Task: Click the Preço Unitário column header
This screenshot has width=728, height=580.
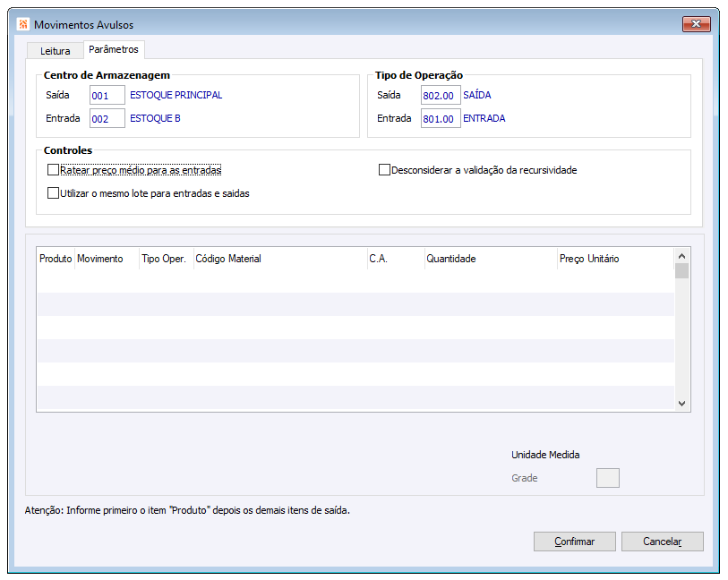Action: [616, 259]
